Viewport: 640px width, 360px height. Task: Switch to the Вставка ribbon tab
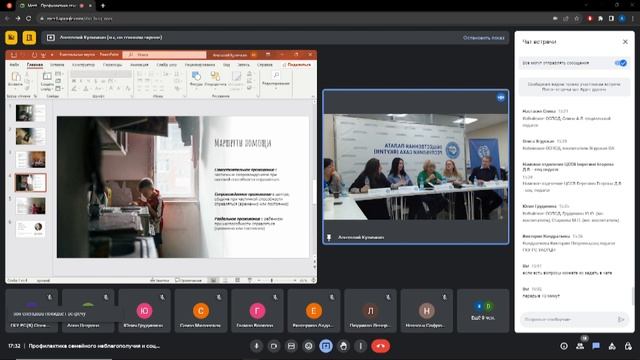click(x=57, y=64)
